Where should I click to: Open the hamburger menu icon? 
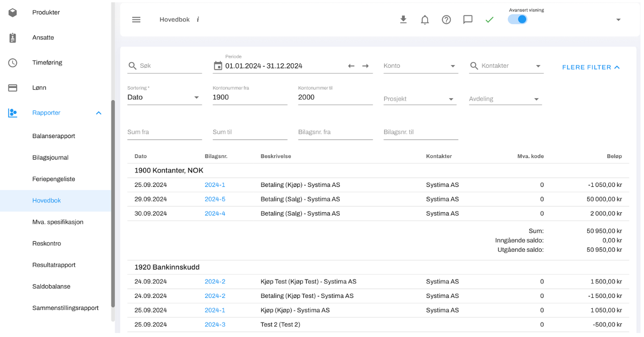136,20
